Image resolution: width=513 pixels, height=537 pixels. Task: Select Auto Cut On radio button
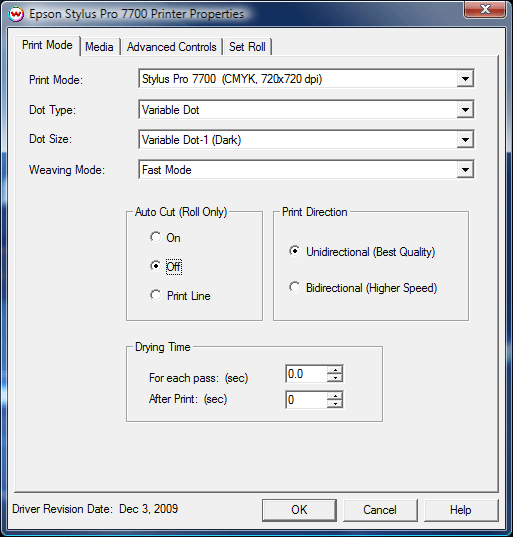coord(155,237)
